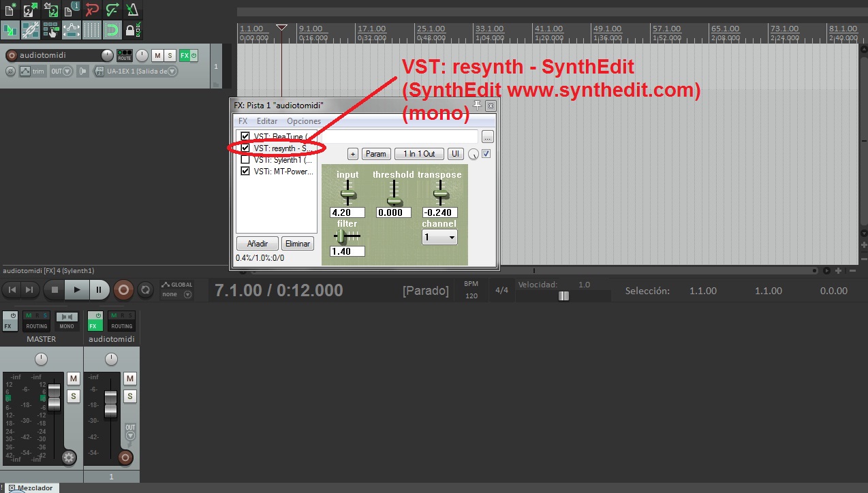This screenshot has height=493, width=868.
Task: Open global automation none dropdown
Action: click(x=176, y=294)
